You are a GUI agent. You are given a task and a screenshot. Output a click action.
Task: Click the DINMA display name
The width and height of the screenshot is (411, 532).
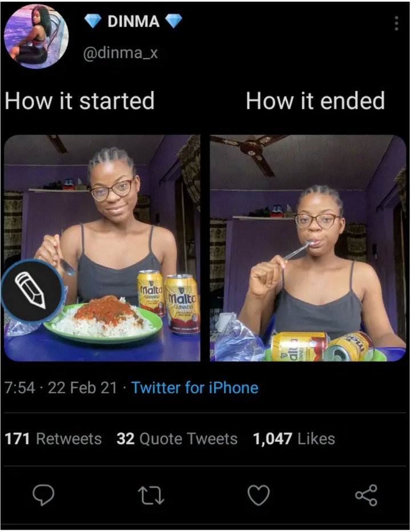pos(134,21)
